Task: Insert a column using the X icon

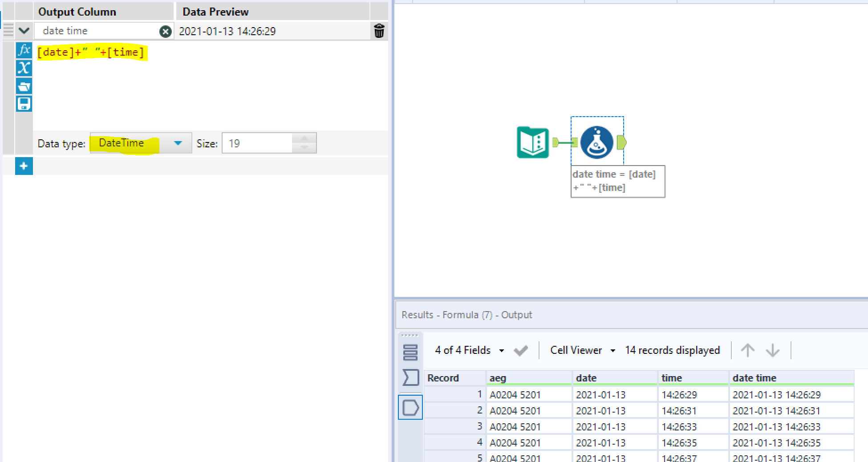Action: pos(24,68)
